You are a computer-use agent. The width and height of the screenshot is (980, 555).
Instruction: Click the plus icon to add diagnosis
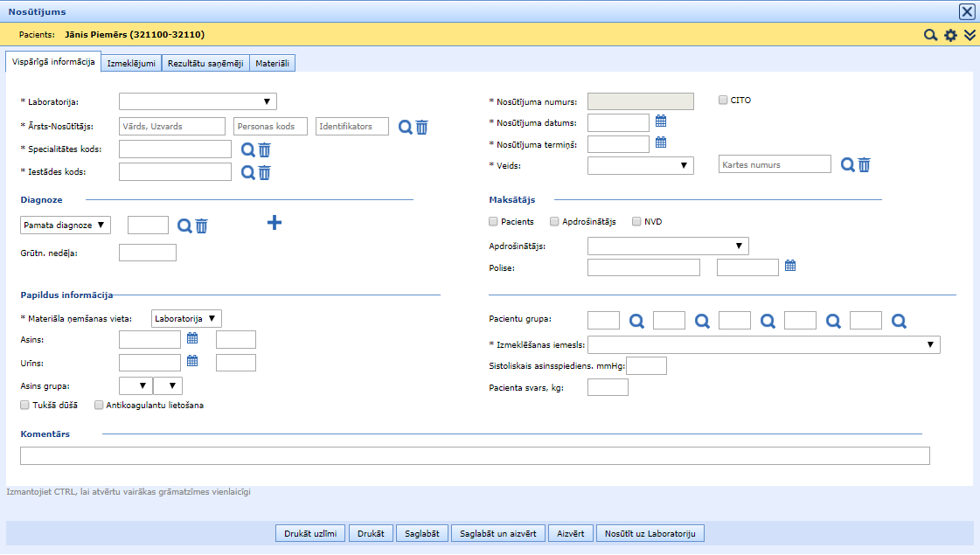click(x=274, y=223)
